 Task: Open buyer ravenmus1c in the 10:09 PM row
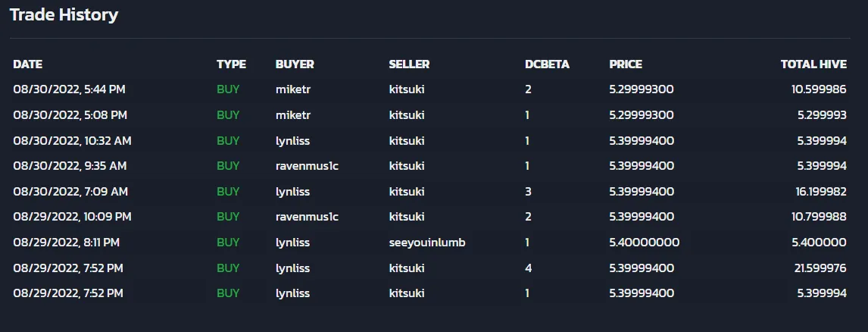[307, 217]
